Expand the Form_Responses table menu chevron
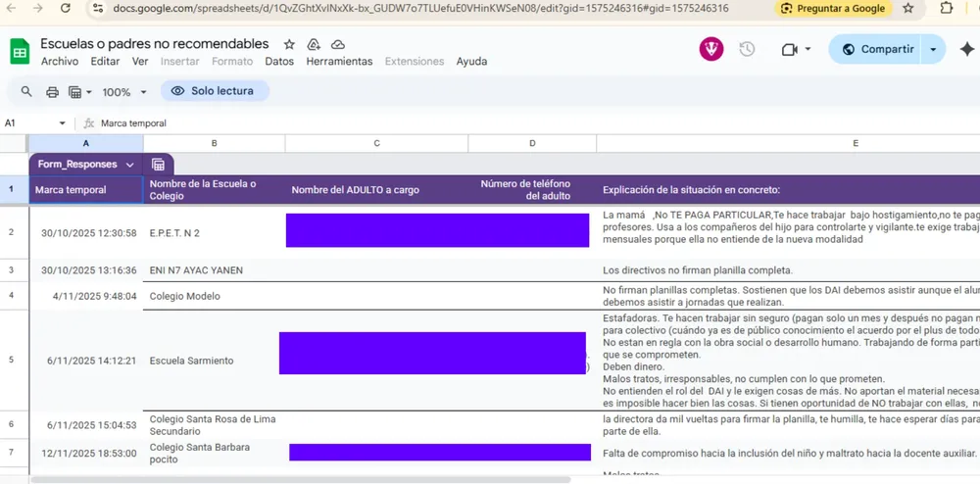 point(130,165)
